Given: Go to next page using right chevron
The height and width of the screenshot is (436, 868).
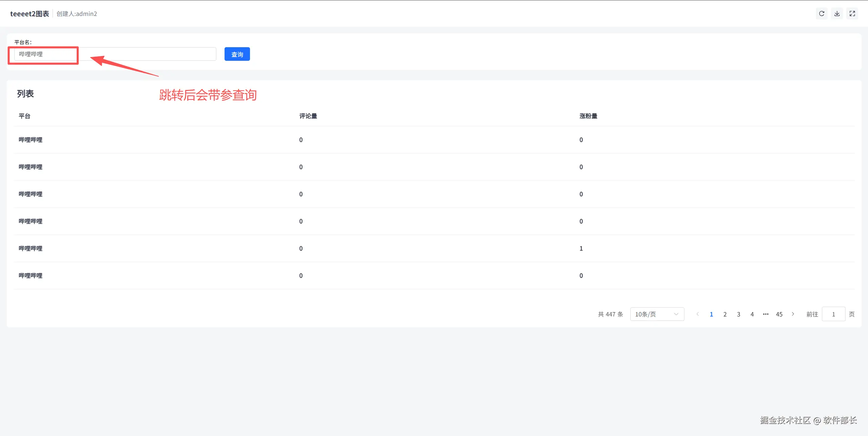Looking at the screenshot, I should coord(793,314).
